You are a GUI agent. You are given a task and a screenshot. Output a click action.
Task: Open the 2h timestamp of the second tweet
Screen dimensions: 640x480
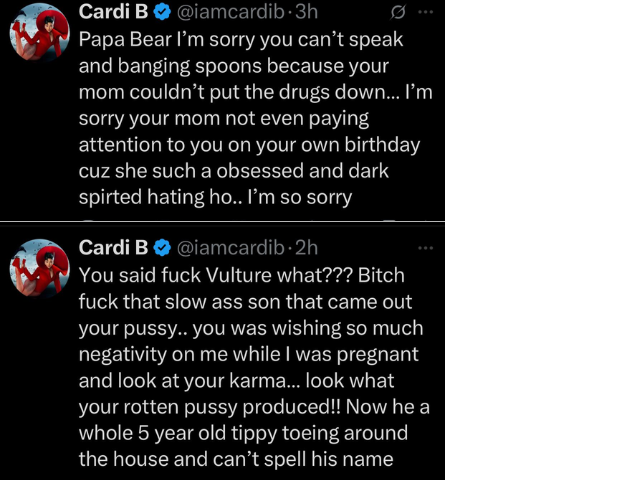coord(304,247)
